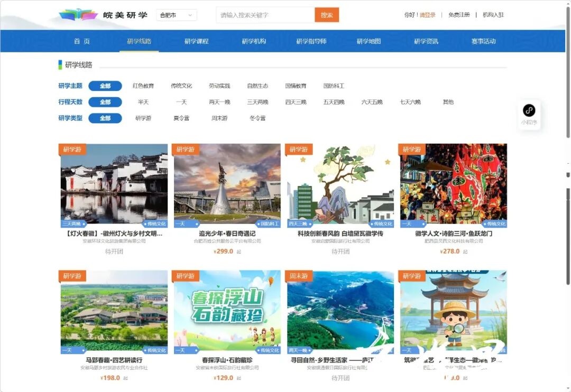The height and width of the screenshot is (392, 571).
Task: Select 夏令营 type filter
Action: [181, 118]
